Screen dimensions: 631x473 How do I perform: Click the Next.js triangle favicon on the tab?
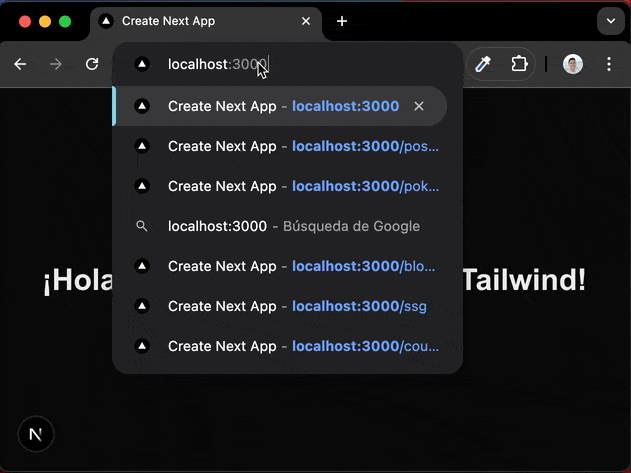pyautogui.click(x=106, y=21)
